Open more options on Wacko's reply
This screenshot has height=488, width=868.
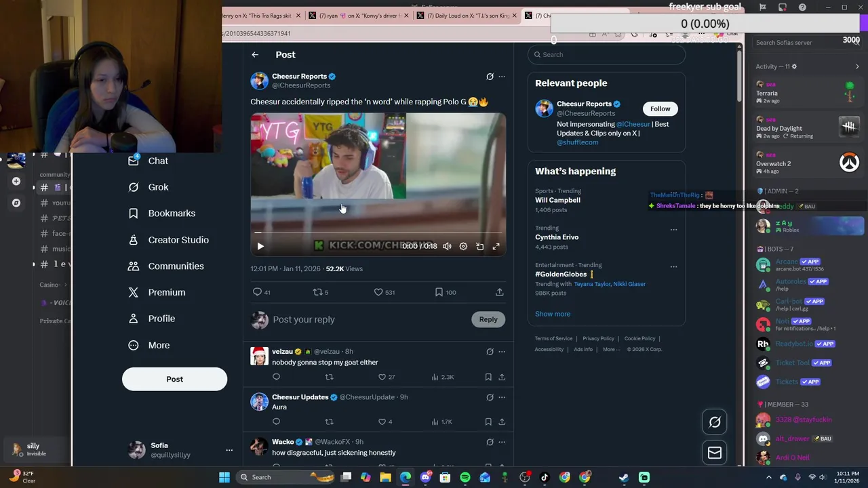(502, 442)
